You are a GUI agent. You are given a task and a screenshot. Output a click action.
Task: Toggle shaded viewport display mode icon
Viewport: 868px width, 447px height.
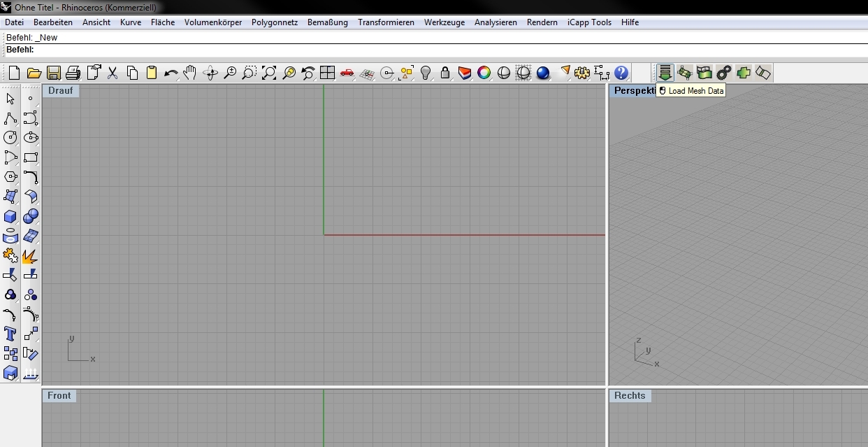[x=504, y=73]
